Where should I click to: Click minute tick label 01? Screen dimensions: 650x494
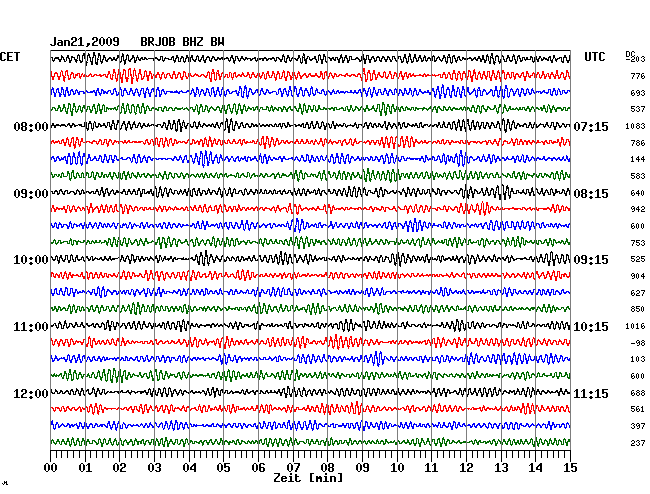click(x=85, y=468)
